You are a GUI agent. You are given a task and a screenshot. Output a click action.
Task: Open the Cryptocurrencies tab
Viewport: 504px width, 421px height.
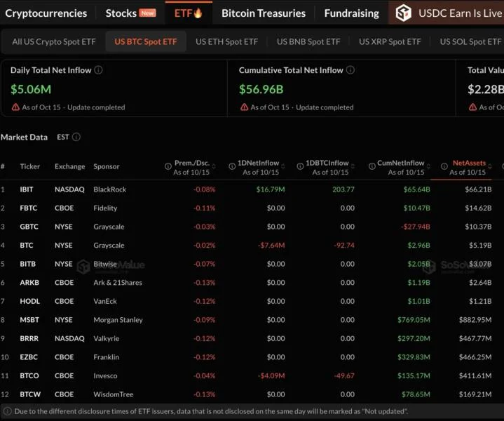point(46,13)
